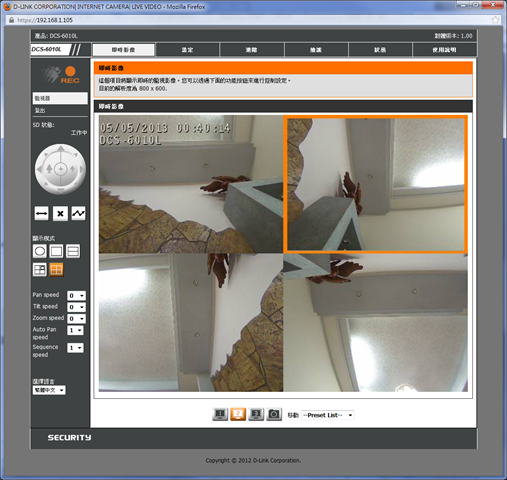
Task: Start sequence patrol with the zigzag button
Action: [x=78, y=213]
